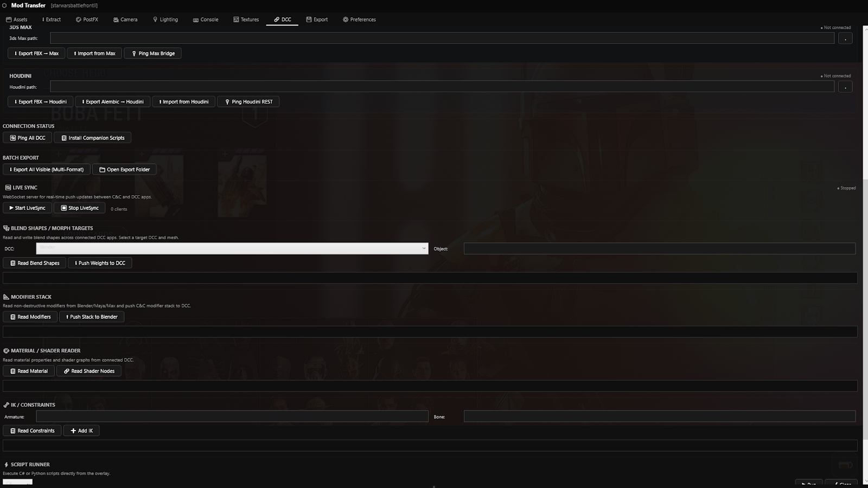Click the Ping Houdini REST lightbulb button

[248, 101]
